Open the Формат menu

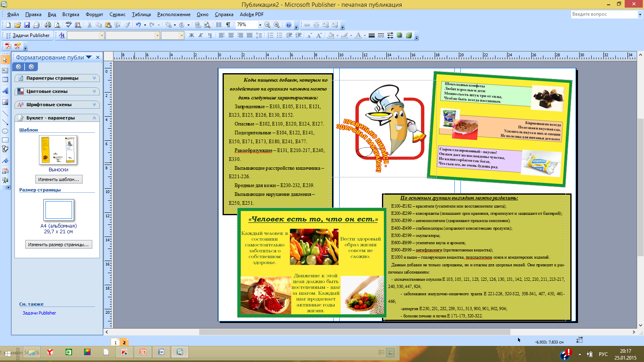94,14
